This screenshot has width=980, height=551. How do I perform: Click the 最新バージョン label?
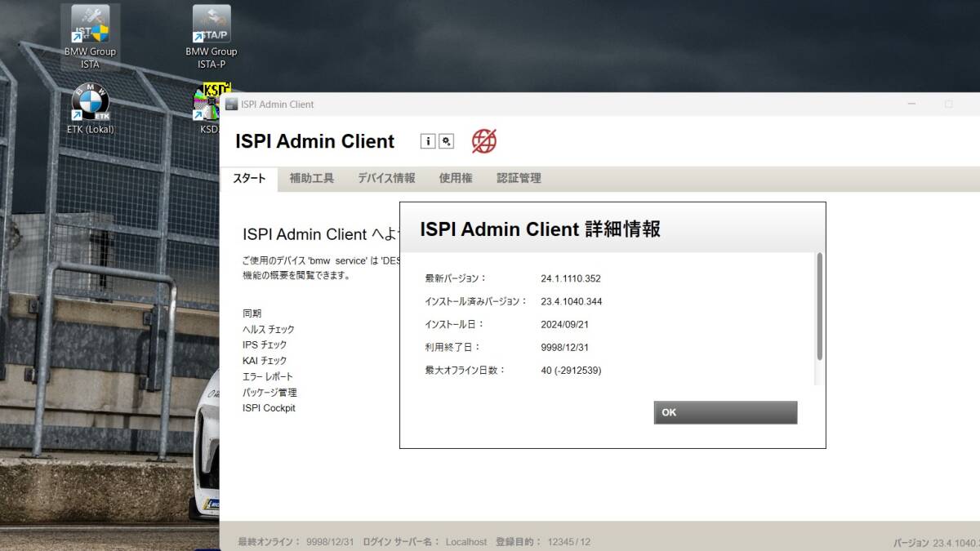pos(456,278)
